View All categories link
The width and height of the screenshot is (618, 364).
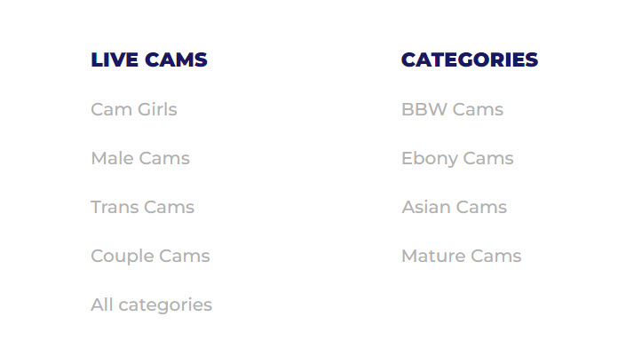(x=151, y=305)
